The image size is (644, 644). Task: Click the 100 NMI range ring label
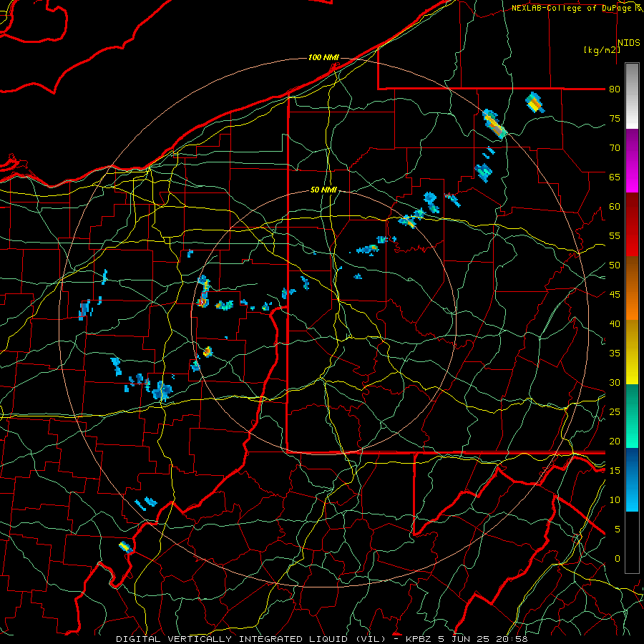(x=323, y=57)
